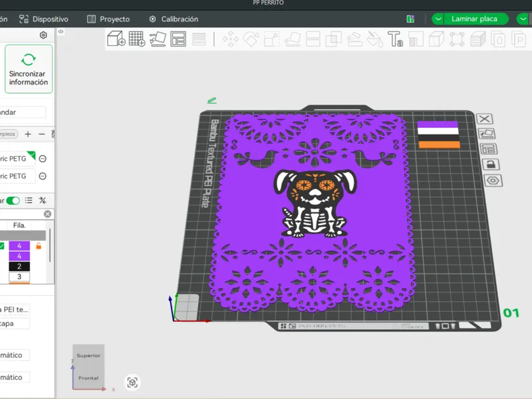This screenshot has height=399, width=532.
Task: Click the second purple filament 4 swatch
Action: (19, 256)
